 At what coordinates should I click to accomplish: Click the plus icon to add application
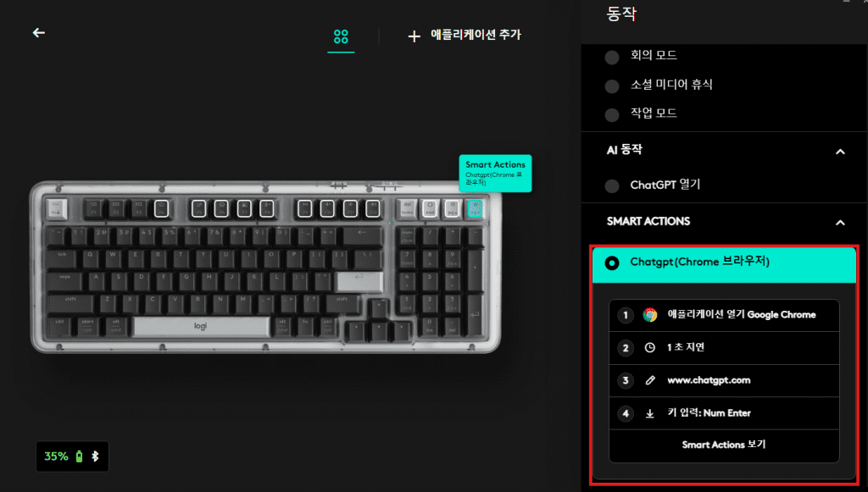coord(414,36)
